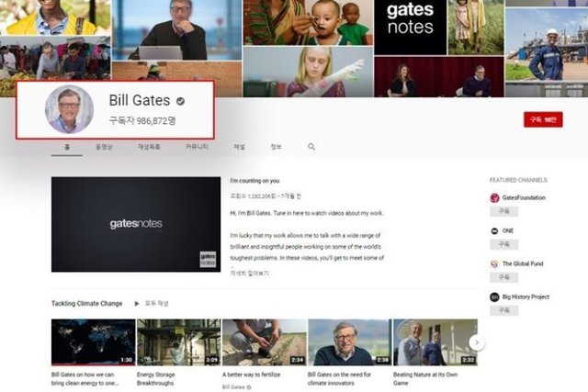The image size is (588, 392).
Task: Select the 정보 (About) tab
Action: pyautogui.click(x=276, y=147)
